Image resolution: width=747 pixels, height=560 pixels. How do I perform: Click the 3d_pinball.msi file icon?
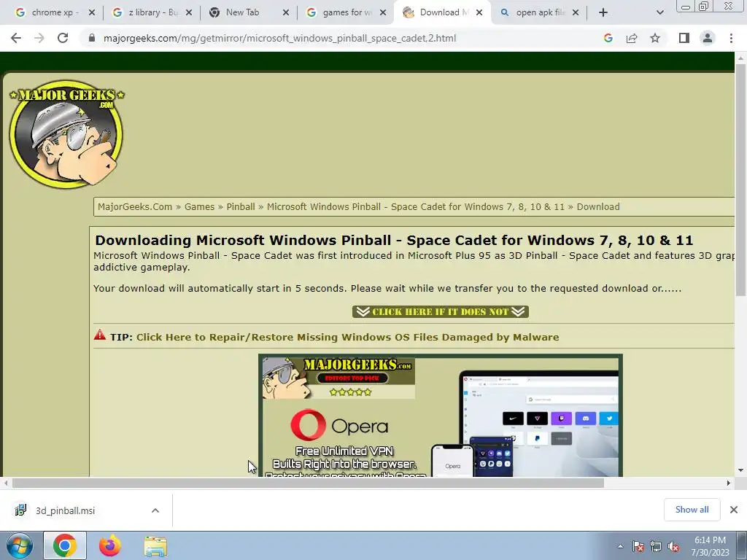point(20,510)
